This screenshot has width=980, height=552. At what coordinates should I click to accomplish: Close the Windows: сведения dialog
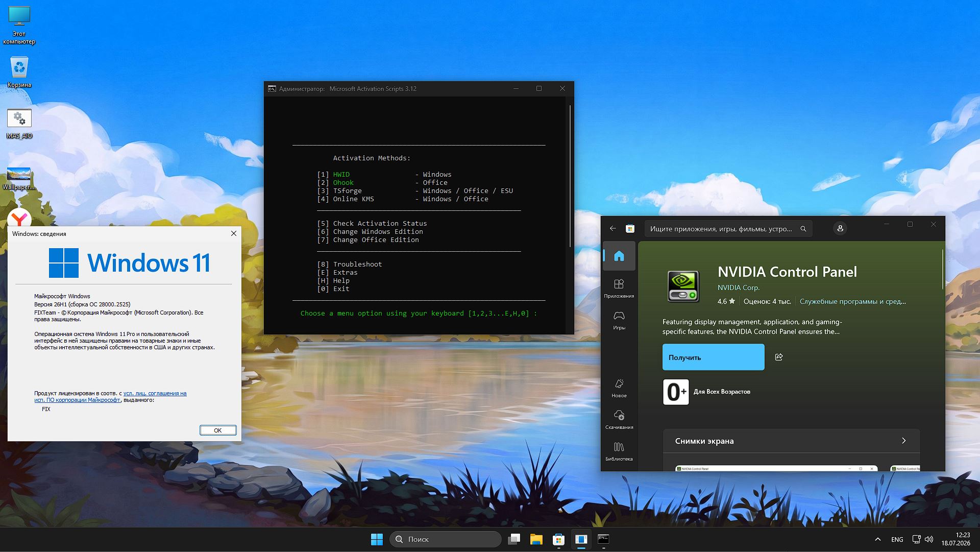(x=233, y=233)
